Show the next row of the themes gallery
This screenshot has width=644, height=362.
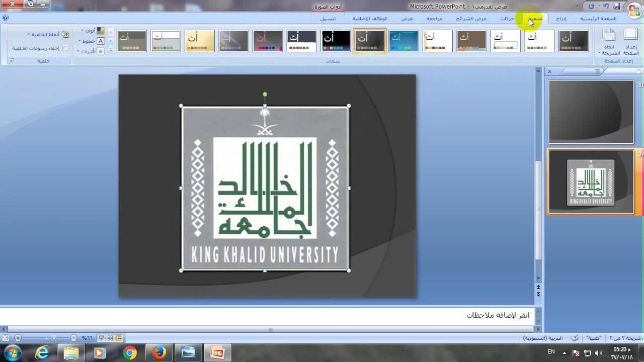coord(111,41)
